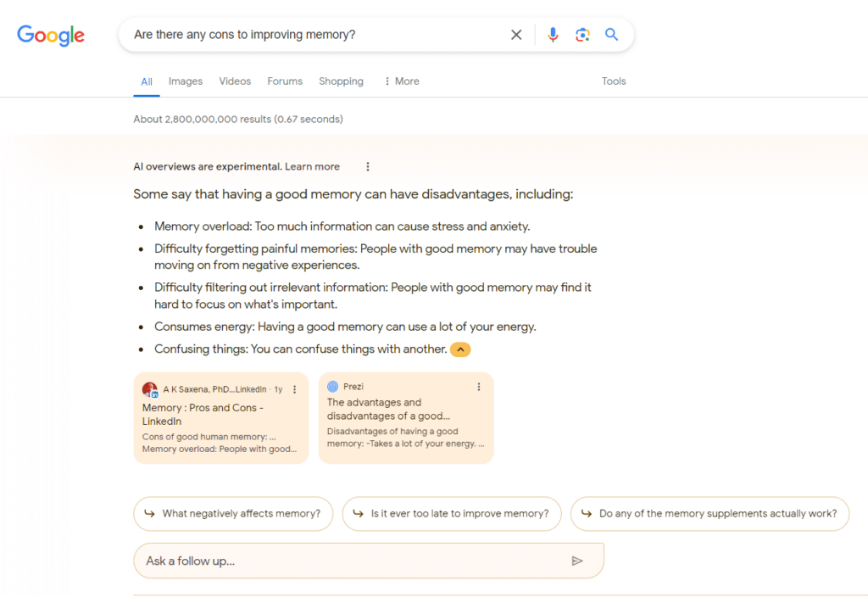Click the Google logo
The width and height of the screenshot is (868, 603).
point(51,35)
